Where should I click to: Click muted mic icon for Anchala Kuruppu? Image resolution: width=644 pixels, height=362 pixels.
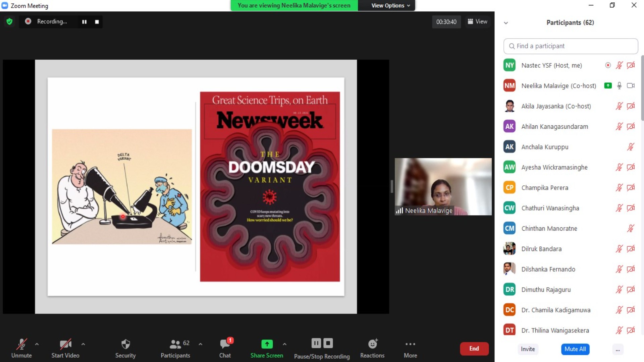click(x=631, y=147)
